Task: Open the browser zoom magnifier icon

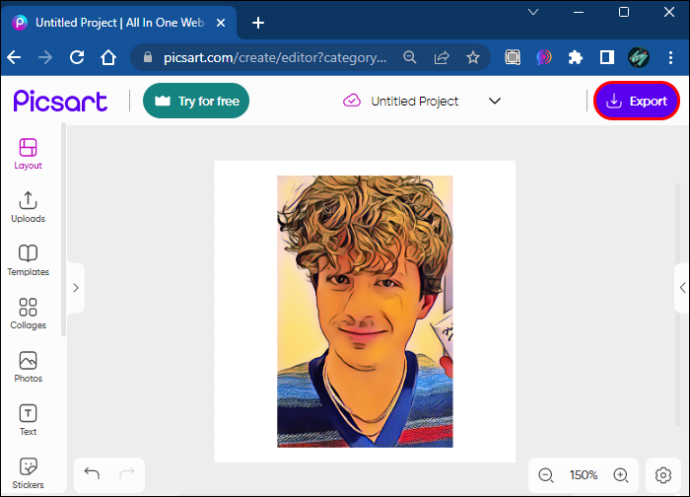Action: 410,57
